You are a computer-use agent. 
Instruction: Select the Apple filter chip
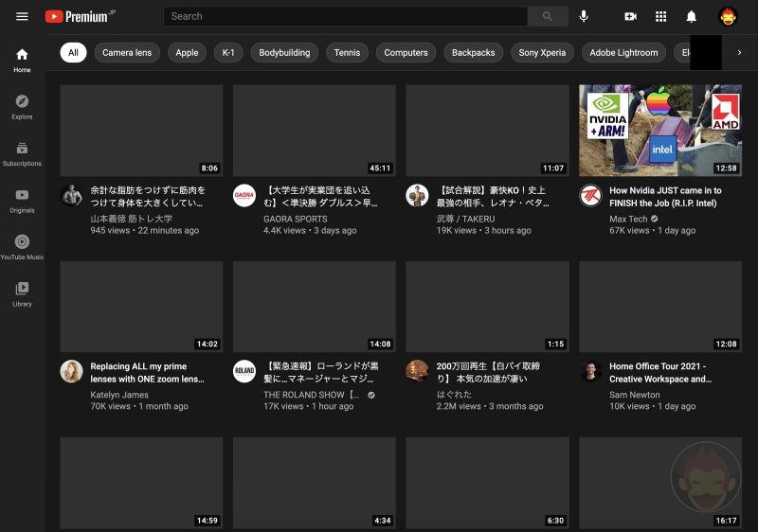pos(187,53)
